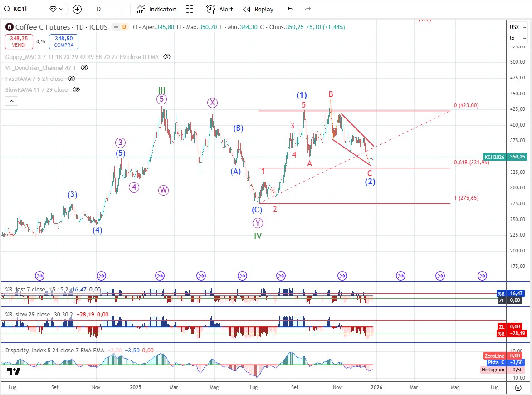Click the add symbol compare plus icon
532x395 pixels.
[x=78, y=9]
